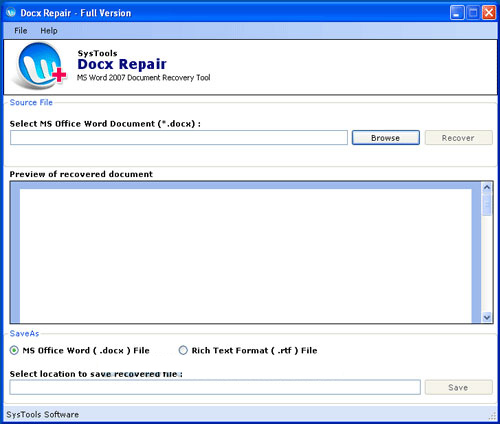This screenshot has width=500, height=424.
Task: Click the 'Docx Repair' product title text
Action: pyautogui.click(x=122, y=64)
